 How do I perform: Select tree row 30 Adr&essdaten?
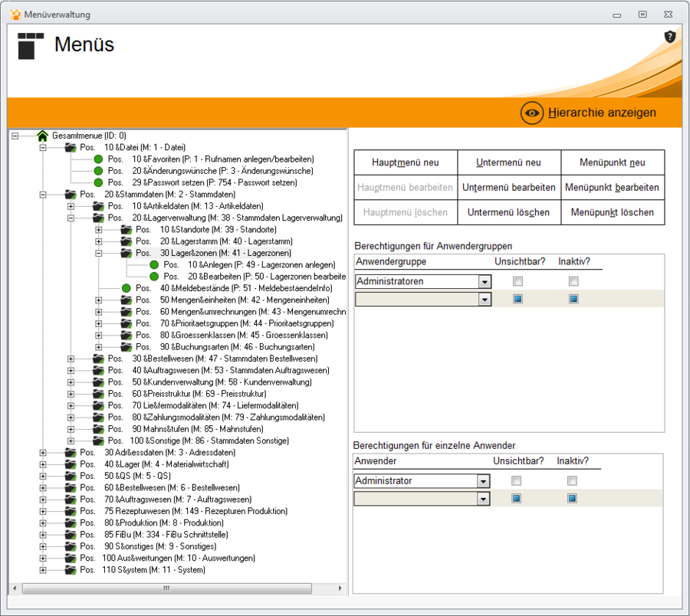(157, 453)
